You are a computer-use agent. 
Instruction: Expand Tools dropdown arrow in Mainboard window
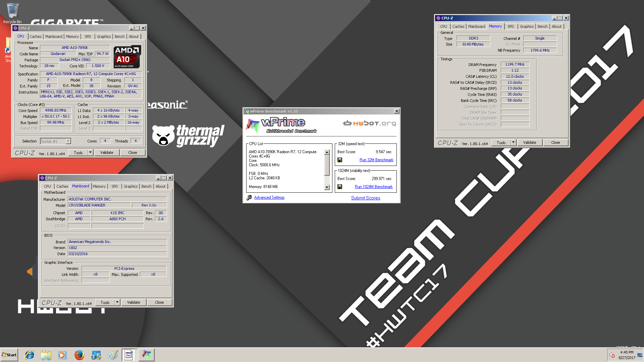tap(117, 302)
